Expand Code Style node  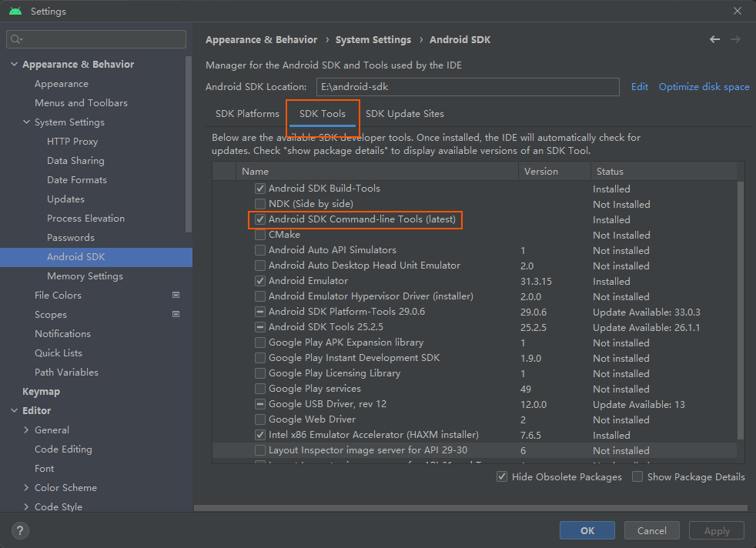tap(26, 507)
